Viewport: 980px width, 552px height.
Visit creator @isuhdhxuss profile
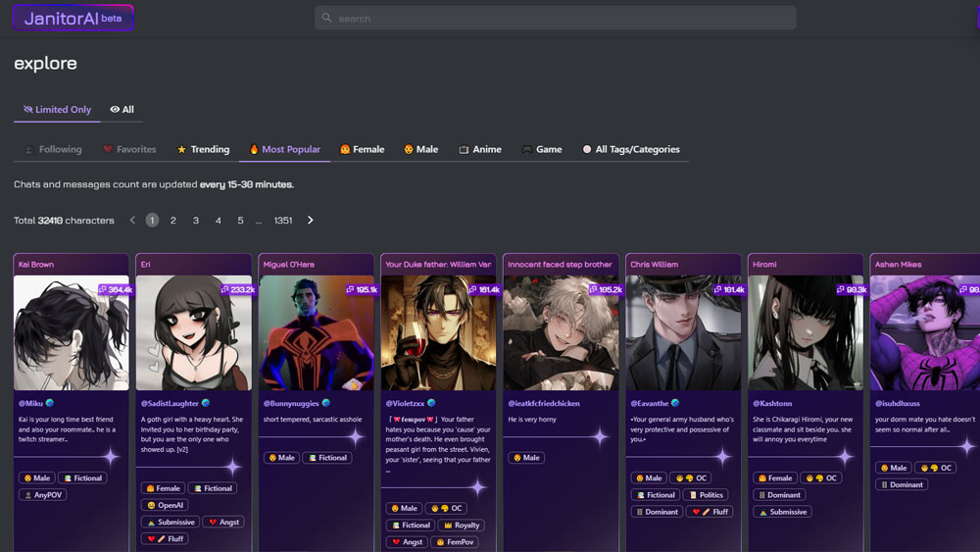click(898, 403)
